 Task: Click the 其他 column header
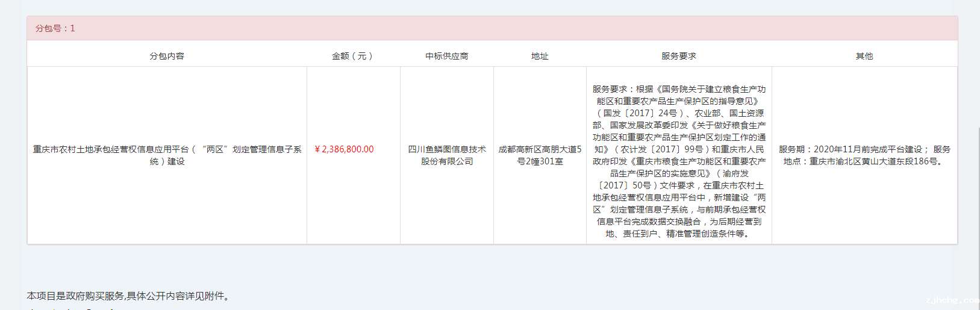[x=864, y=56]
